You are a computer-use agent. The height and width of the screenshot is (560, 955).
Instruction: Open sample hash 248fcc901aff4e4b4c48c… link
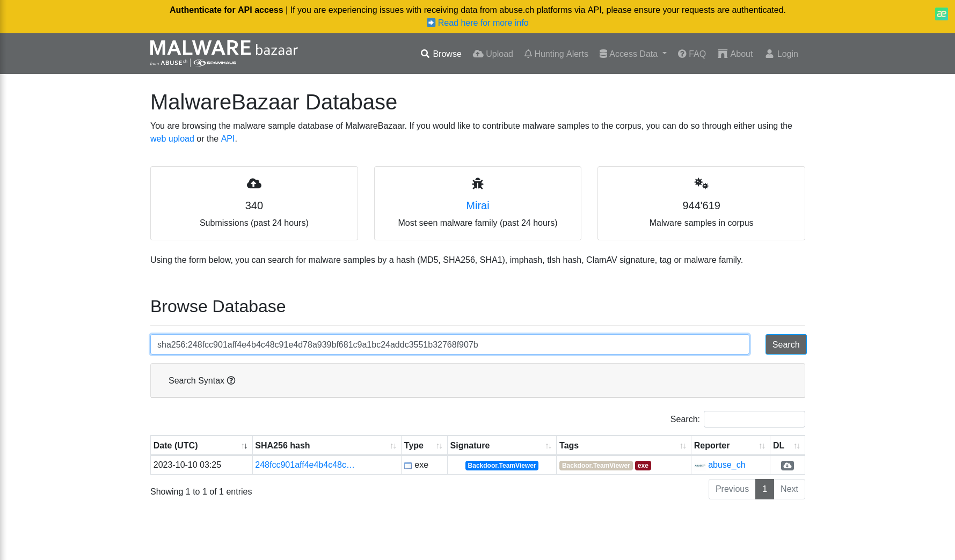coord(305,465)
